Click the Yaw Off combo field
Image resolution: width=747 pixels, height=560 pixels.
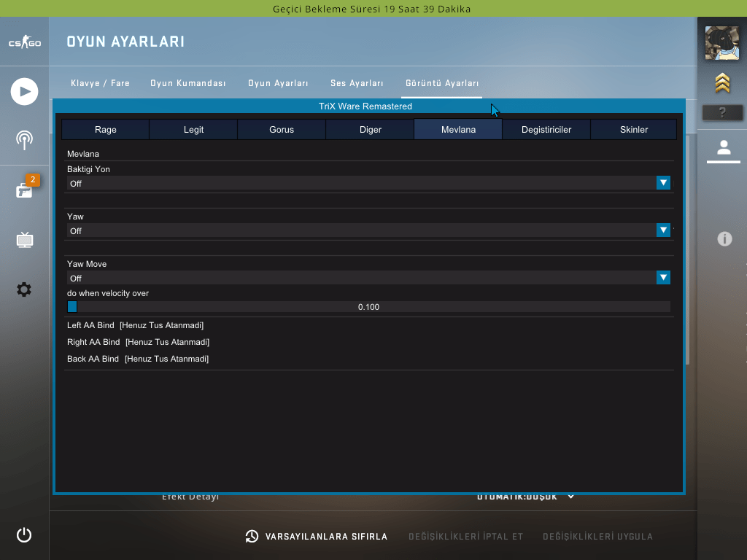pos(368,230)
